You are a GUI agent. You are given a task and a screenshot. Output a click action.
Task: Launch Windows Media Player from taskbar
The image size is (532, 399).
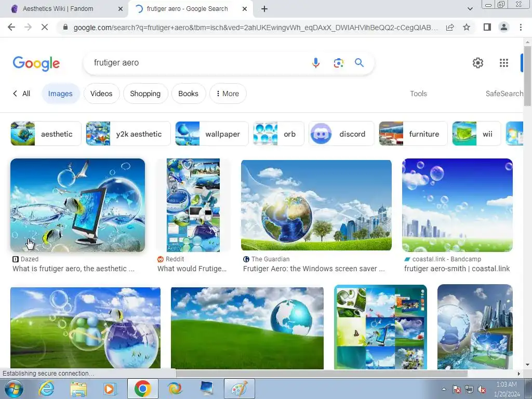(x=110, y=389)
